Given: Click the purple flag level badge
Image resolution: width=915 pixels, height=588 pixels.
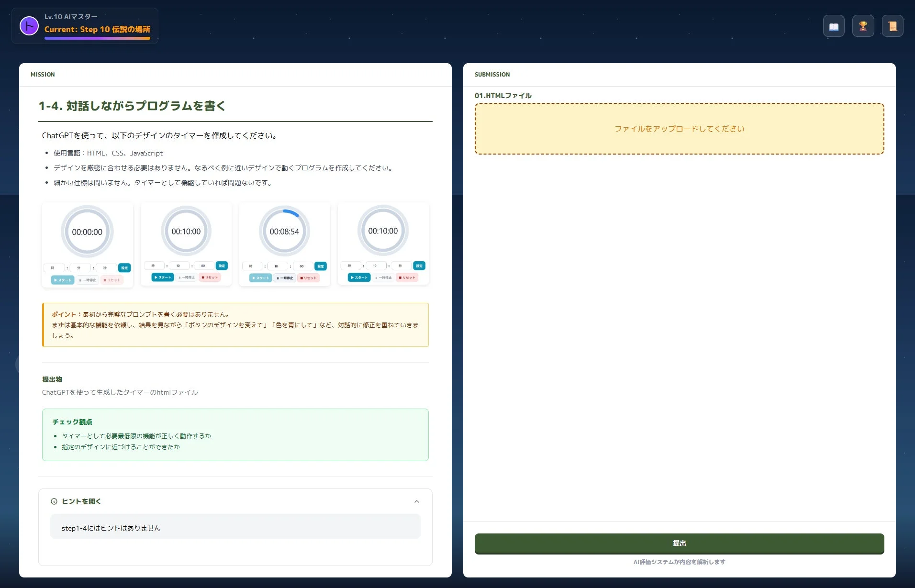Looking at the screenshot, I should pos(29,25).
